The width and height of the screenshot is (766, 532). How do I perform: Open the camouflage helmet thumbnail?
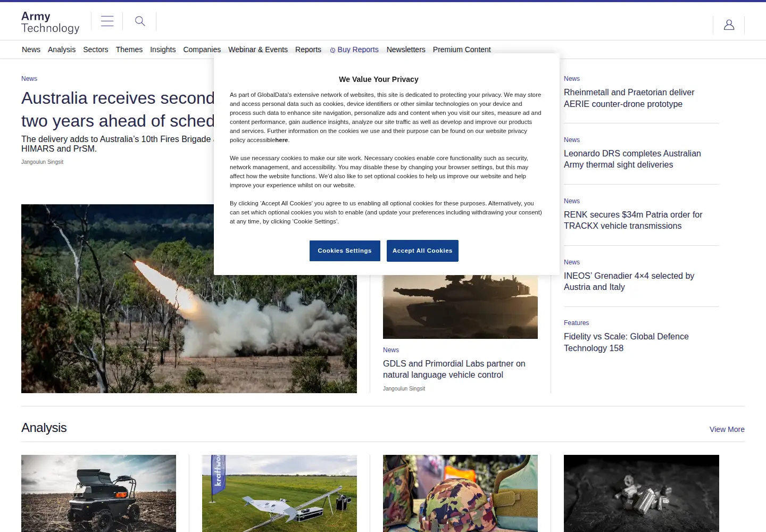point(460,493)
